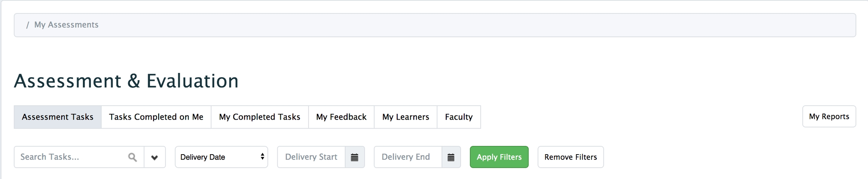Open the Delivery End calendar icon

451,157
